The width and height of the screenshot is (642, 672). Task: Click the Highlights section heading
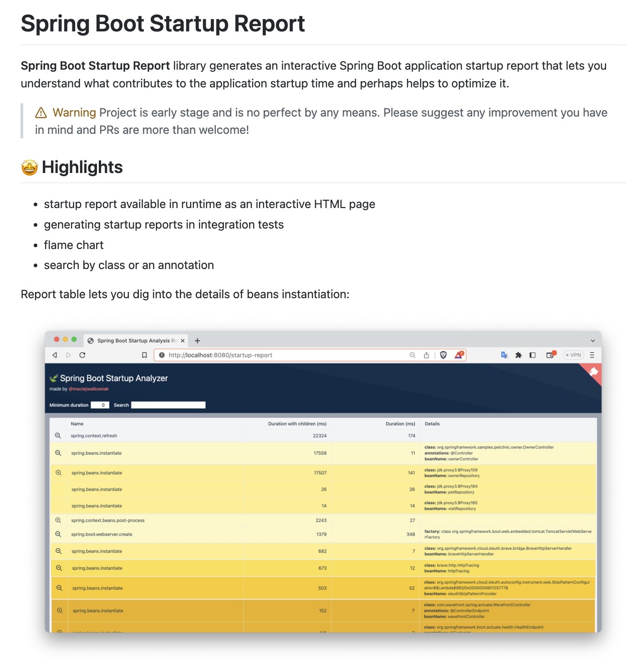pos(82,167)
